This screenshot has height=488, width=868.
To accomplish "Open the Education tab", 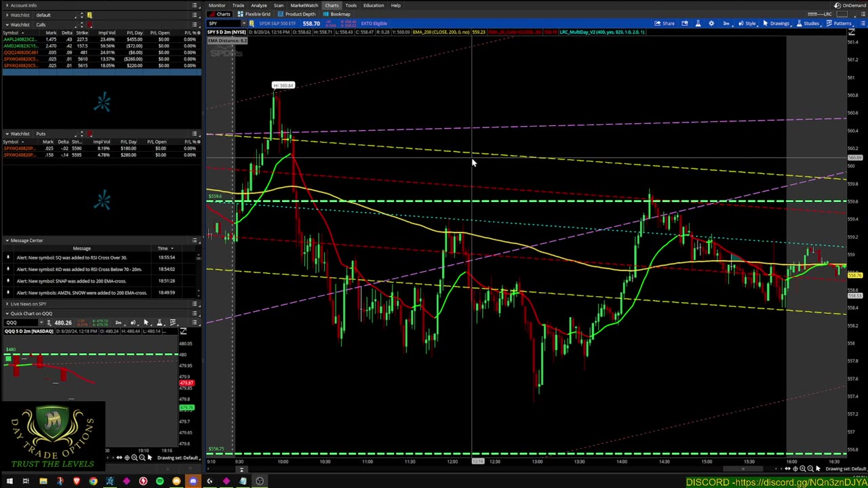I will tap(373, 5).
